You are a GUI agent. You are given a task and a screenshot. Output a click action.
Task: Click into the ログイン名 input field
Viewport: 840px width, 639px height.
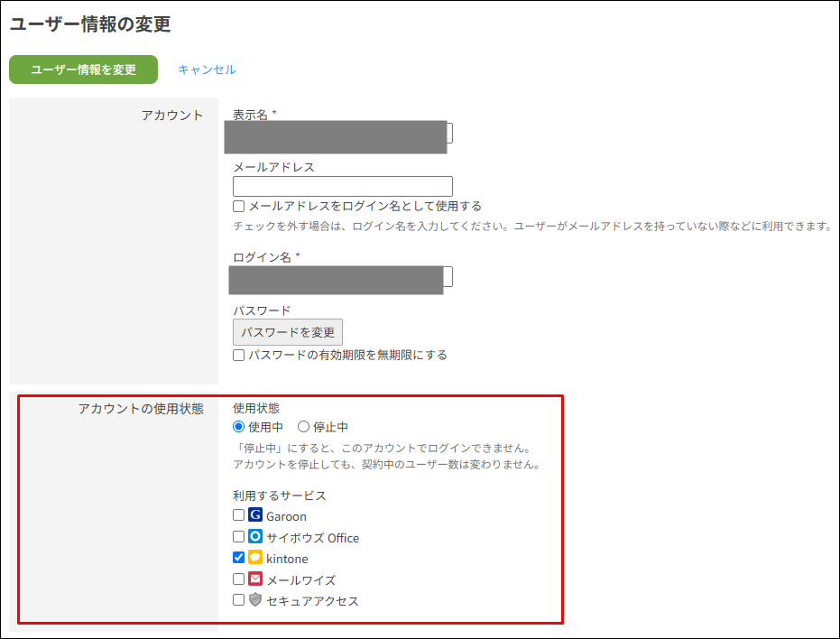pyautogui.click(x=343, y=277)
